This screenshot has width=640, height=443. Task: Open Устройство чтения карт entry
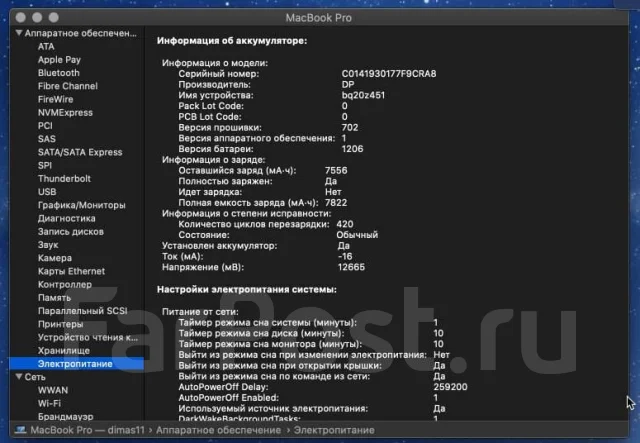(x=87, y=337)
